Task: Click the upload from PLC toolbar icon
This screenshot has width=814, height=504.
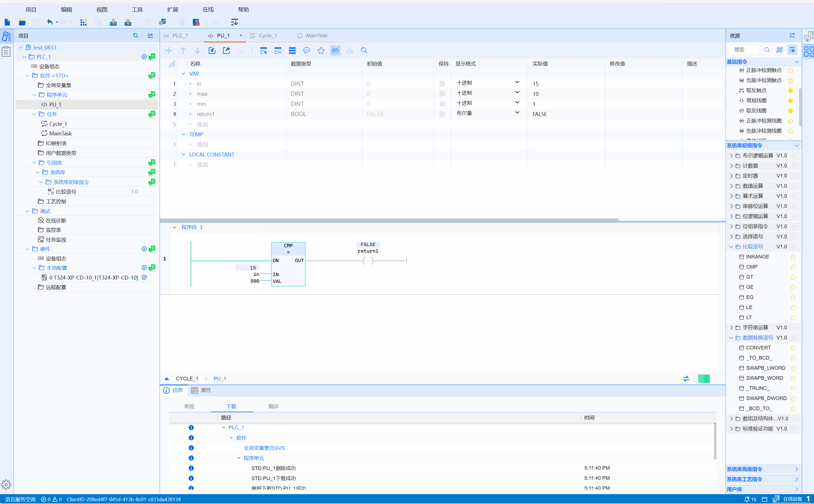Action: pos(128,22)
